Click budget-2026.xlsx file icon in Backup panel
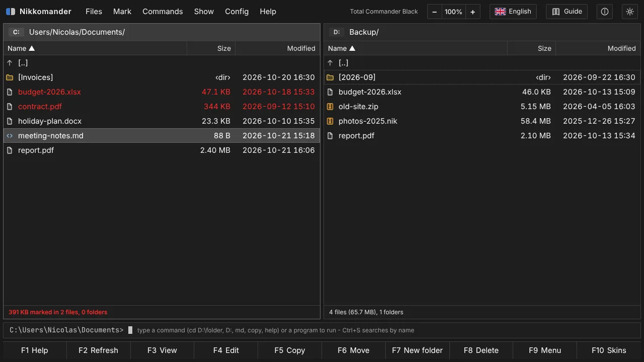The height and width of the screenshot is (362, 644). [330, 92]
